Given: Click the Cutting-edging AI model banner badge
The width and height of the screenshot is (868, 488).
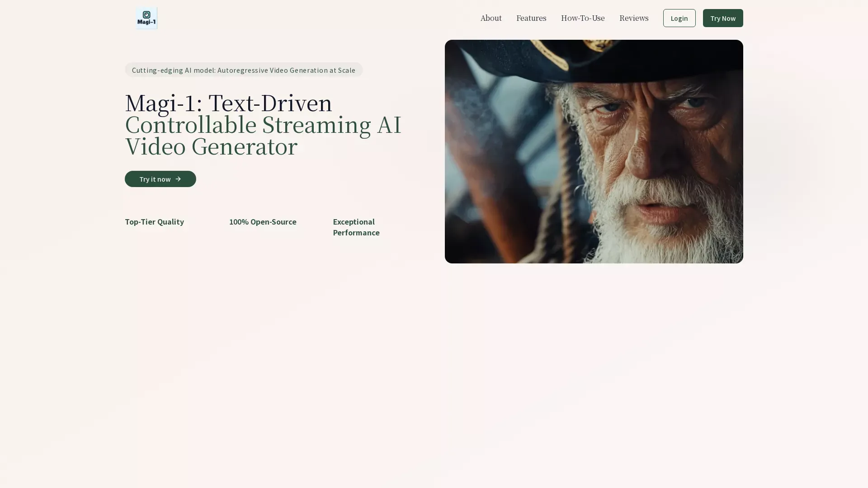Looking at the screenshot, I should [244, 70].
